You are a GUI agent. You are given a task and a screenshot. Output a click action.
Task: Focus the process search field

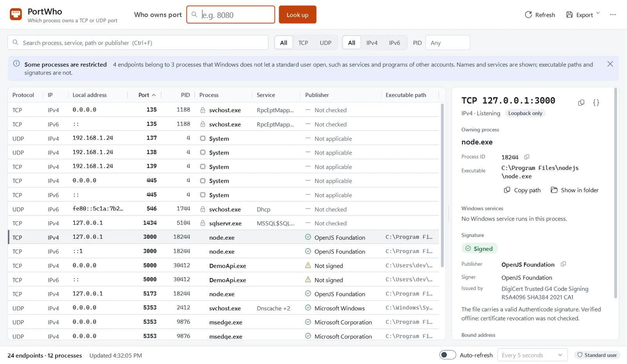coord(138,43)
